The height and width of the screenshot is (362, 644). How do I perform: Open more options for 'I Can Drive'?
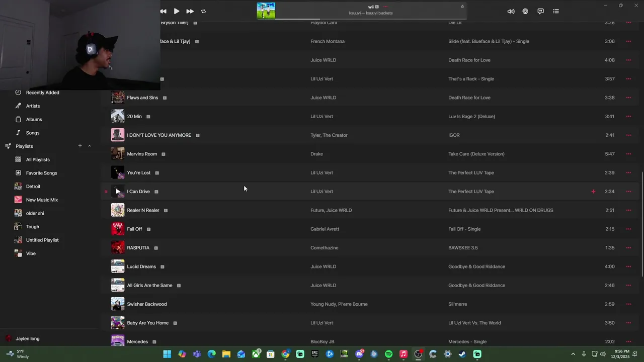(x=628, y=192)
